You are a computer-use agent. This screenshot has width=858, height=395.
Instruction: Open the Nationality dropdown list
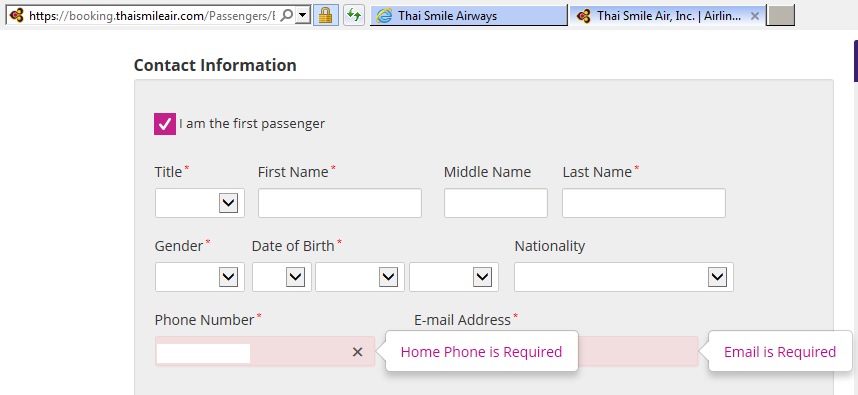[624, 277]
